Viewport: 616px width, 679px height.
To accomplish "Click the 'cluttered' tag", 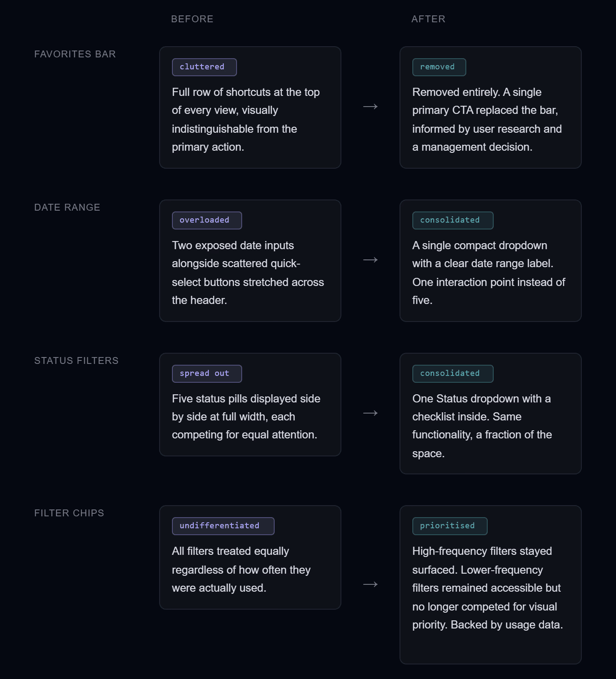I will [204, 67].
